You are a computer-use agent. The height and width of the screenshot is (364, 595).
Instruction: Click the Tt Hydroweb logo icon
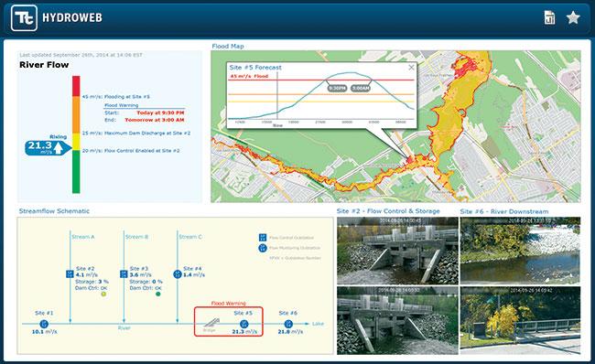coord(25,17)
